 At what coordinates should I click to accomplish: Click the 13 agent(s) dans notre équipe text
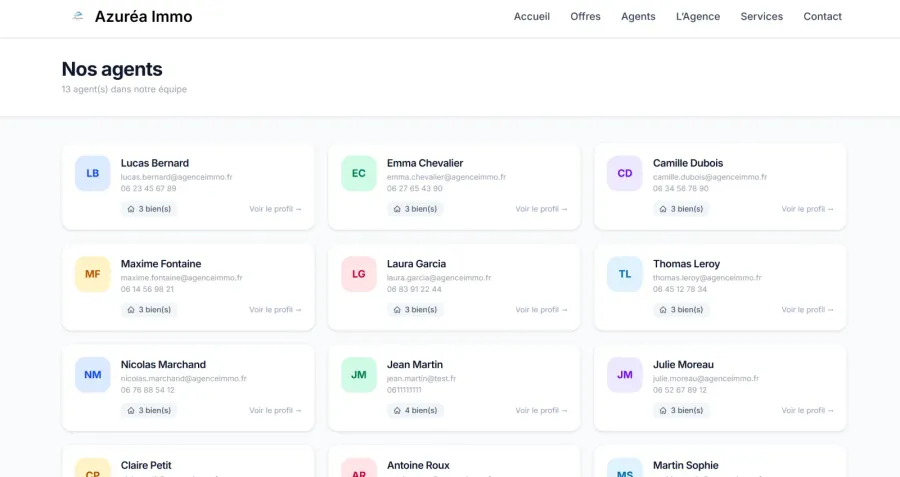point(124,90)
